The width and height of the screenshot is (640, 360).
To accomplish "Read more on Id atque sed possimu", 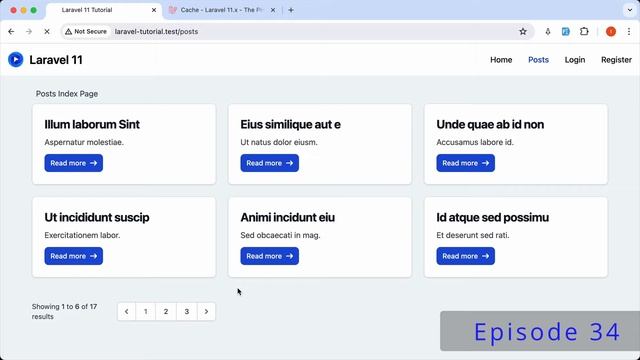I will (x=465, y=256).
